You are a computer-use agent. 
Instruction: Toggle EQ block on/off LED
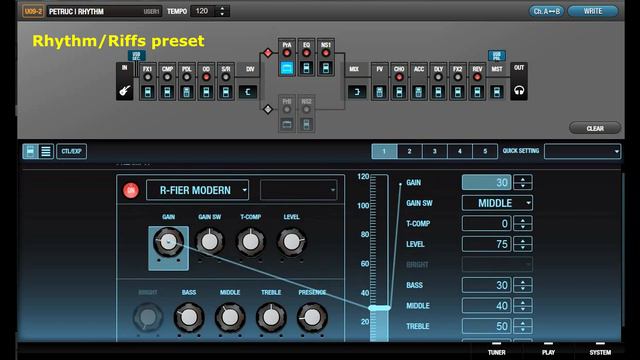coord(306,53)
